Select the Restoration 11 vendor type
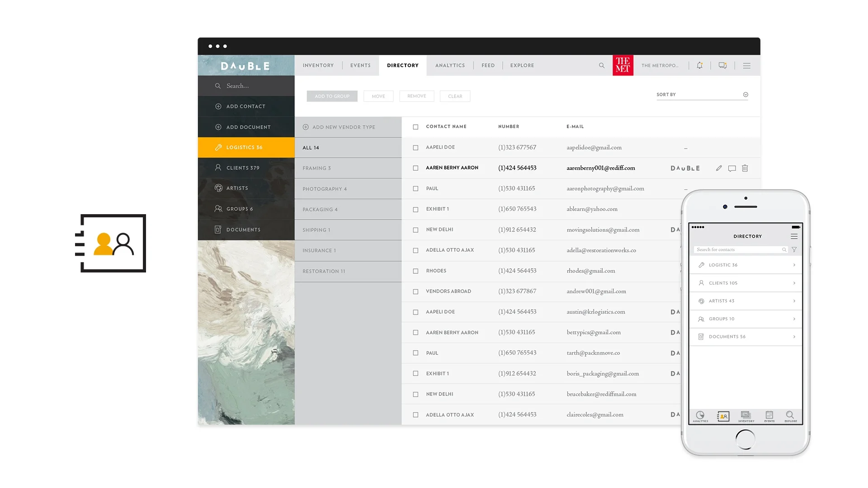This screenshot has height=488, width=868. 348,272
